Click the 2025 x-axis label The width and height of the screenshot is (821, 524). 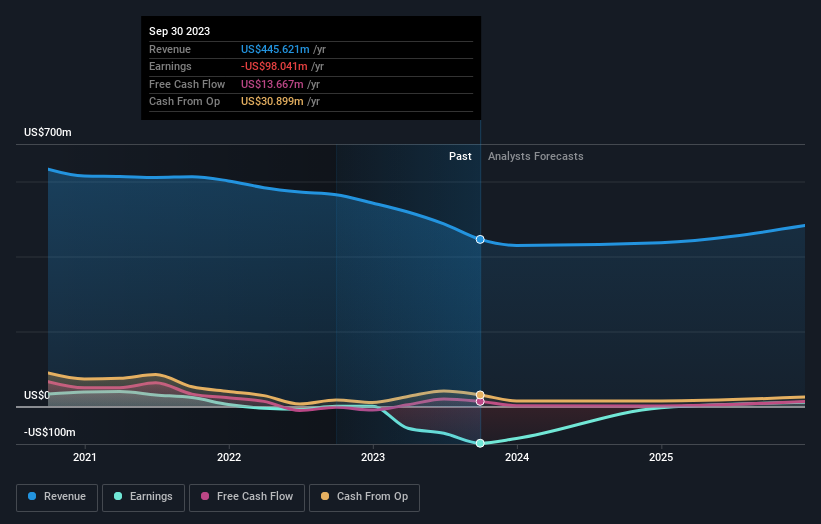(x=661, y=457)
